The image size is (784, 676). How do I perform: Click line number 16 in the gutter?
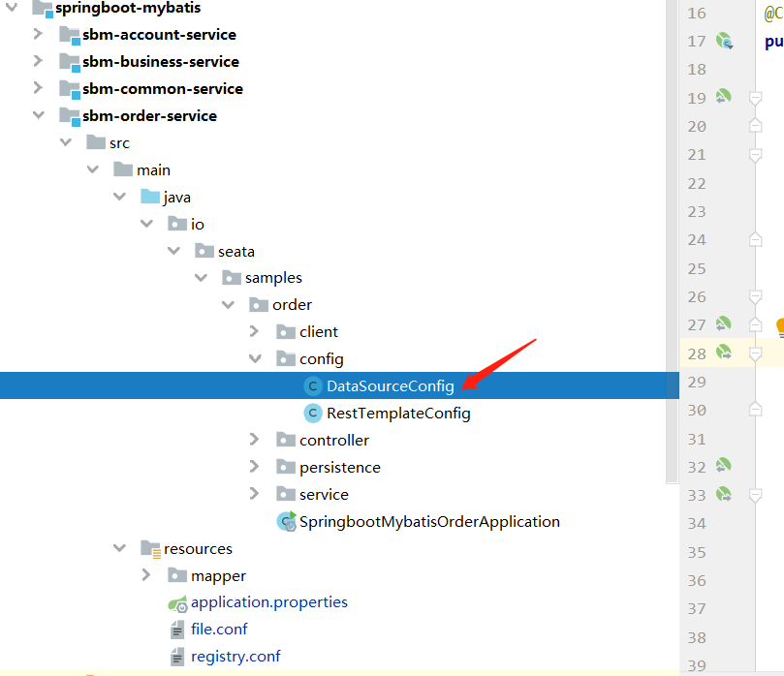click(697, 13)
